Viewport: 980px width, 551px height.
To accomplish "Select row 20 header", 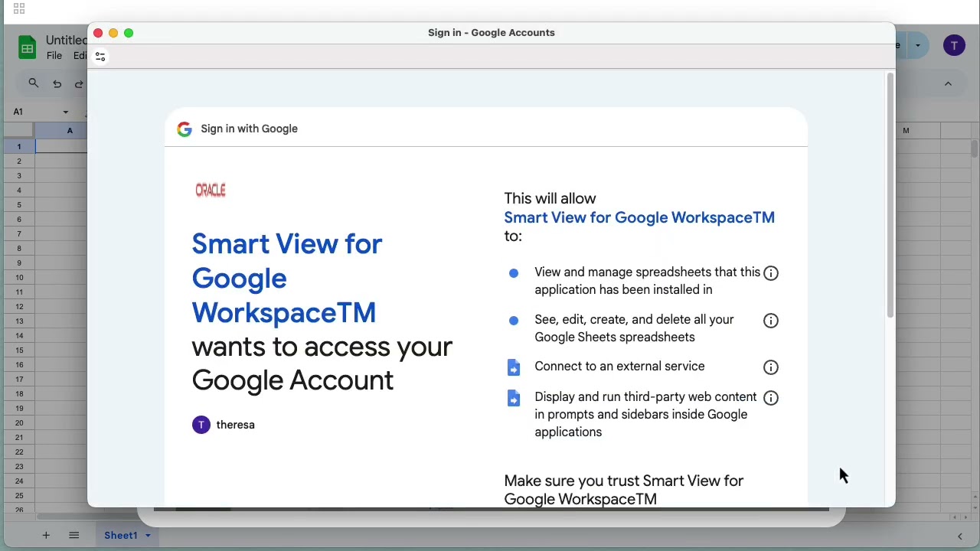I will (x=19, y=422).
